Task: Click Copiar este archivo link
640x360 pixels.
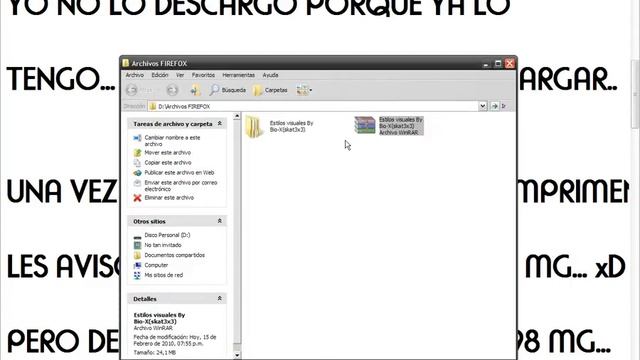Action: click(167, 162)
